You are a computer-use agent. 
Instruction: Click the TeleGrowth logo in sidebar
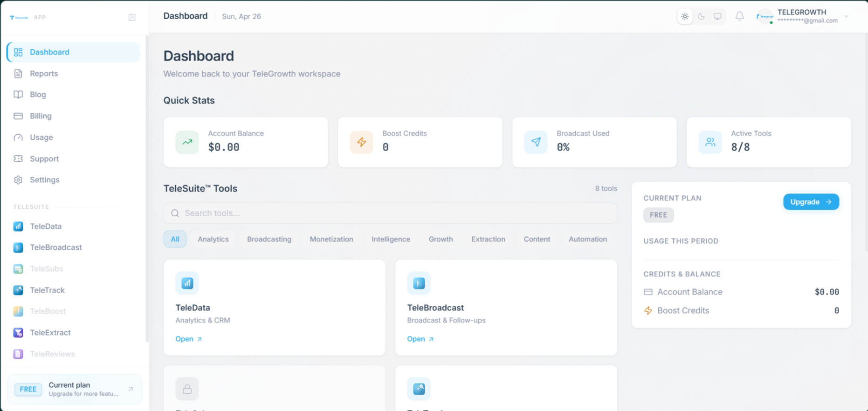19,17
